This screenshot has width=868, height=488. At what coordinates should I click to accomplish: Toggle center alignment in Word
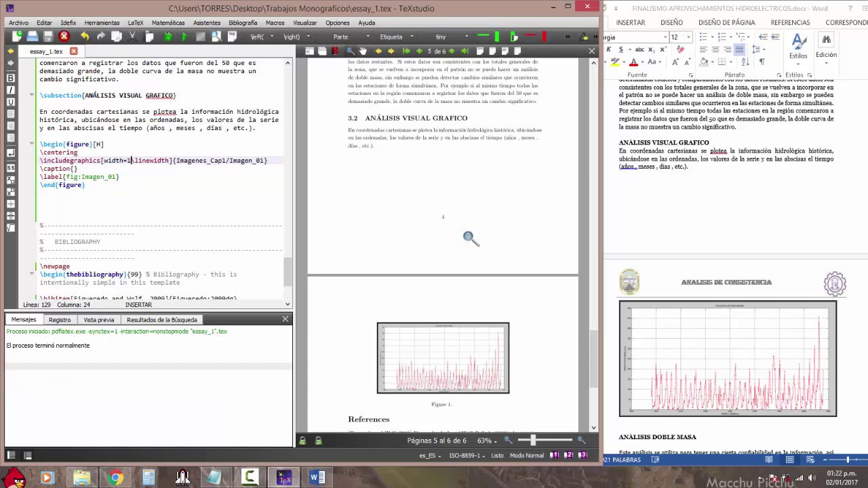[x=715, y=49]
